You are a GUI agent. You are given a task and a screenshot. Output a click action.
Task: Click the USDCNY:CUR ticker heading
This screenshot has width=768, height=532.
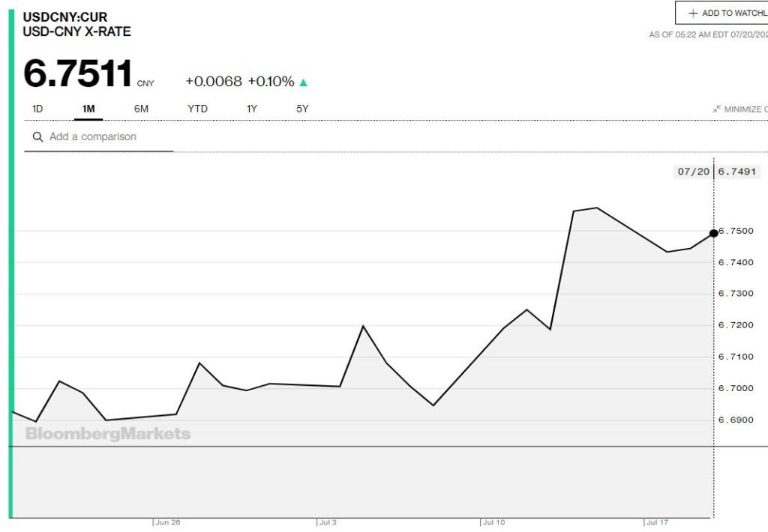tap(65, 16)
